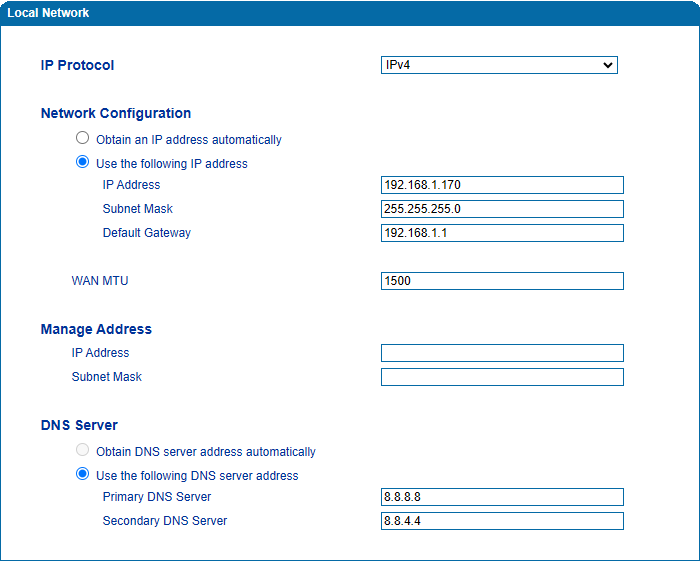Focus the Subnet Mask field with 255.255.255.0
The height and width of the screenshot is (561, 700).
pyautogui.click(x=502, y=209)
